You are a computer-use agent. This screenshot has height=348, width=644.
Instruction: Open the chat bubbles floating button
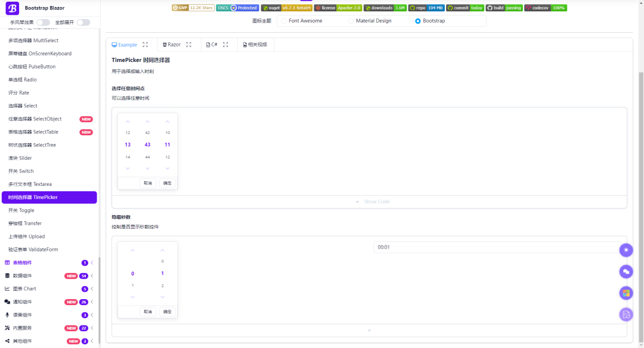pyautogui.click(x=626, y=272)
